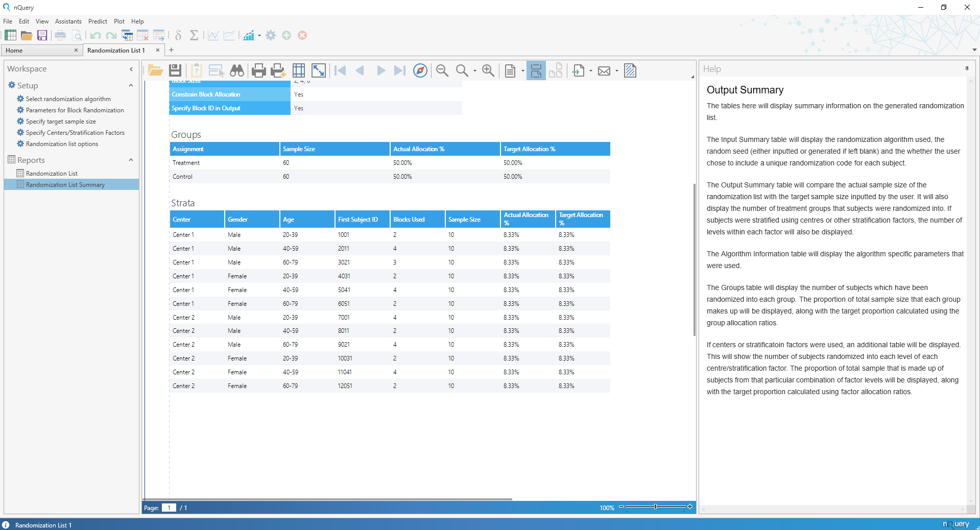Screen dimensions: 980x530
Task: Collapse the Setup section in Workspace
Action: tap(131, 85)
